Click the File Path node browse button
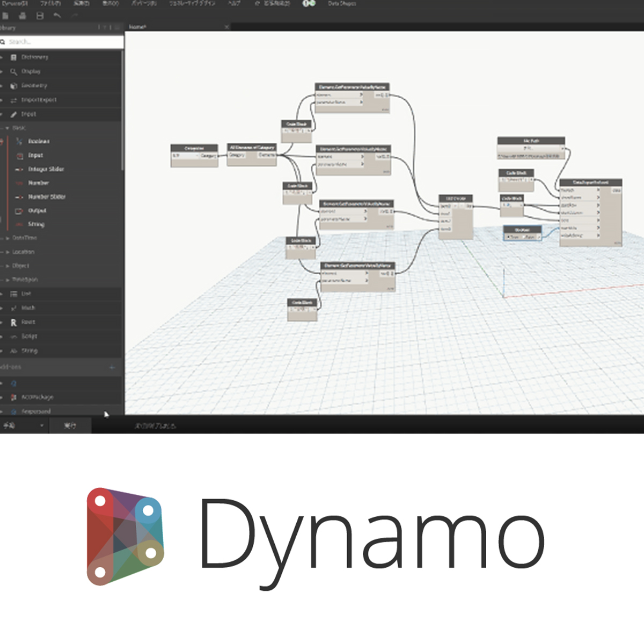The width and height of the screenshot is (644, 644). [528, 148]
